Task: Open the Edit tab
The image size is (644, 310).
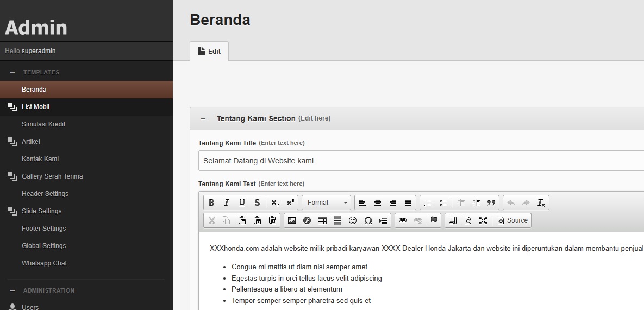Action: coord(209,51)
